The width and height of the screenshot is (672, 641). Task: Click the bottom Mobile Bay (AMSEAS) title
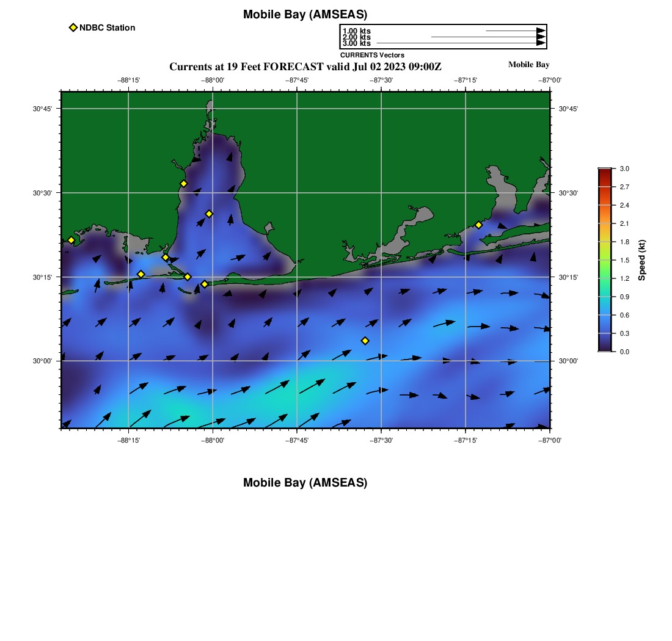point(305,483)
